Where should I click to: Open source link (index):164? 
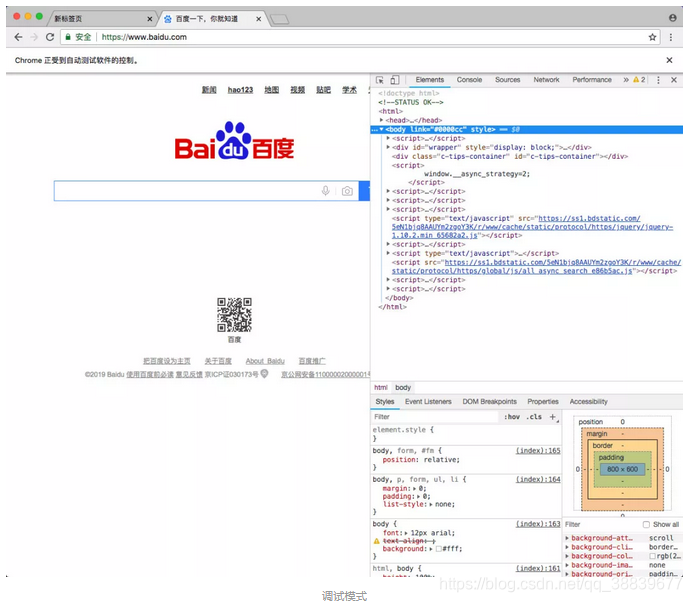click(538, 479)
